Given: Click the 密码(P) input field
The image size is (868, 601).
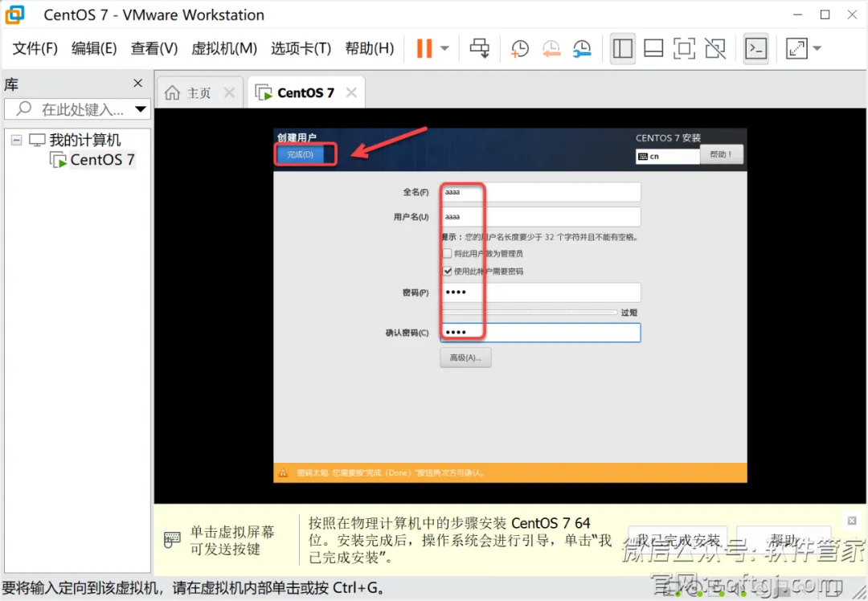Looking at the screenshot, I should click(540, 292).
